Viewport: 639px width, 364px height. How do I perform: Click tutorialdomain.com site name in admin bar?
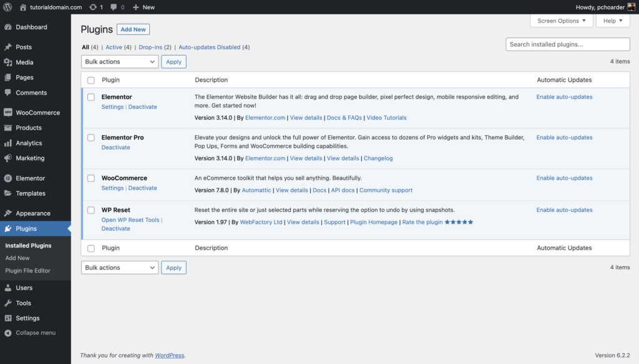click(56, 7)
